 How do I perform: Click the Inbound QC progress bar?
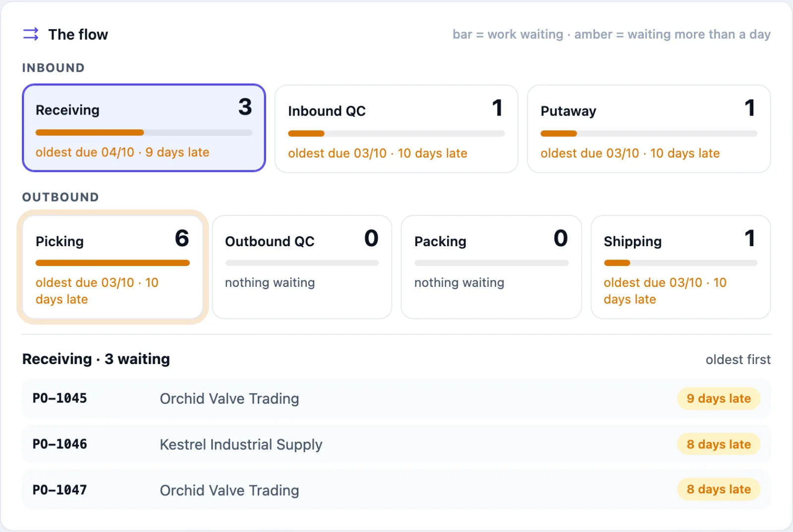[396, 133]
